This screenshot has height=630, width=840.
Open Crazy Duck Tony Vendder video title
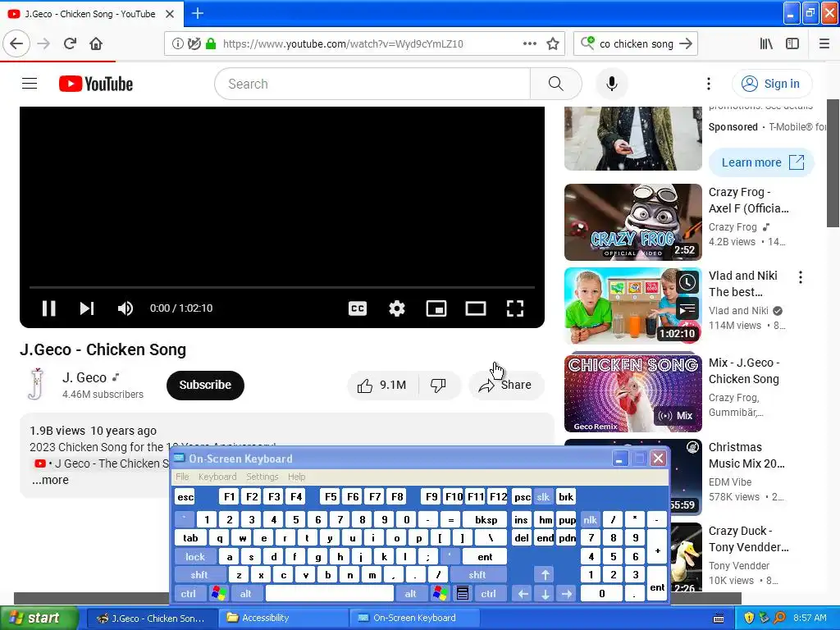(748, 539)
